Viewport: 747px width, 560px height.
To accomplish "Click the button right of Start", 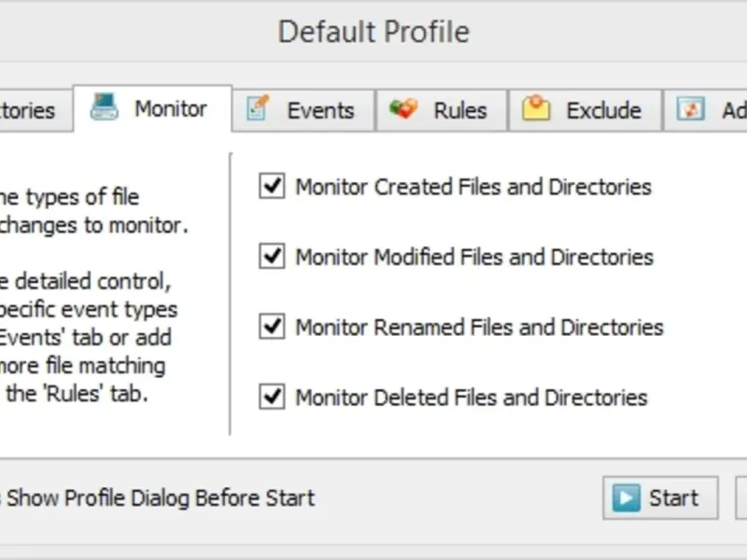I will click(x=741, y=497).
